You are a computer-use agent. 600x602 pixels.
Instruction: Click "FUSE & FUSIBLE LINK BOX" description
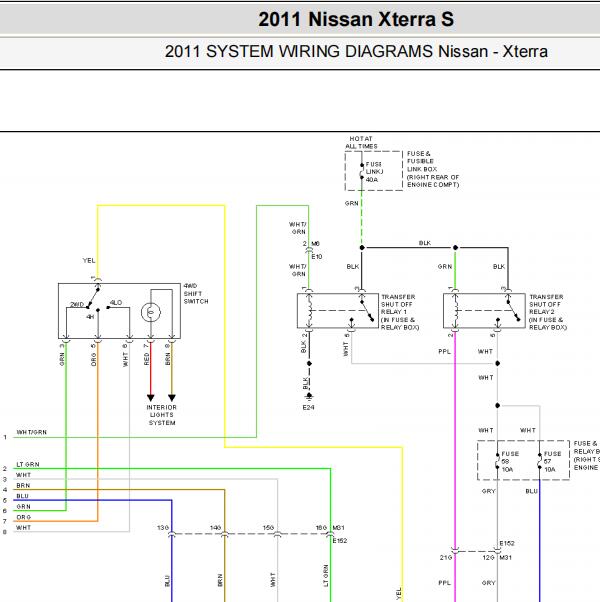pyautogui.click(x=433, y=169)
